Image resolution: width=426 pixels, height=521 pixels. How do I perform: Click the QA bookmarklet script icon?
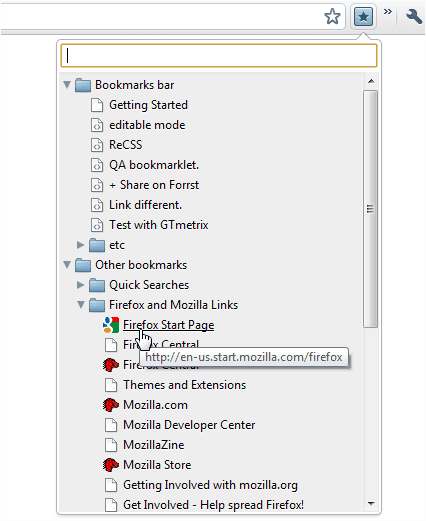(x=97, y=165)
